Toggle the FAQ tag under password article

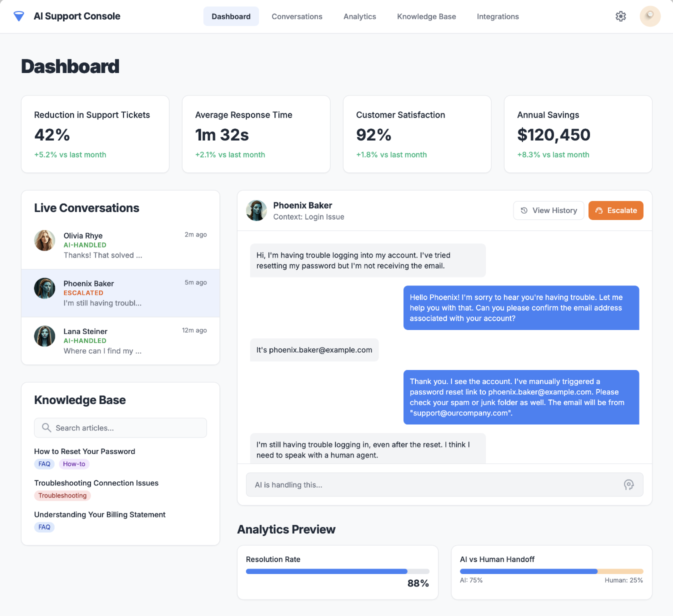click(44, 464)
